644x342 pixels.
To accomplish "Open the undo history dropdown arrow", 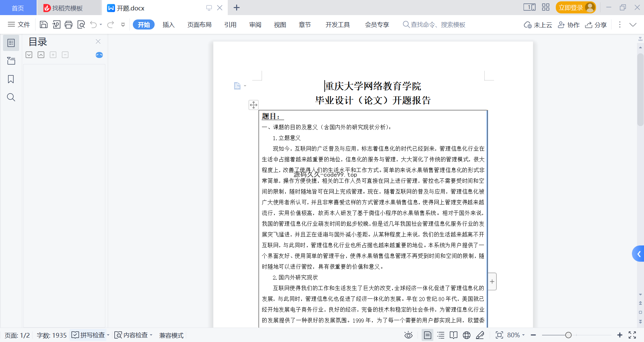I will [101, 24].
